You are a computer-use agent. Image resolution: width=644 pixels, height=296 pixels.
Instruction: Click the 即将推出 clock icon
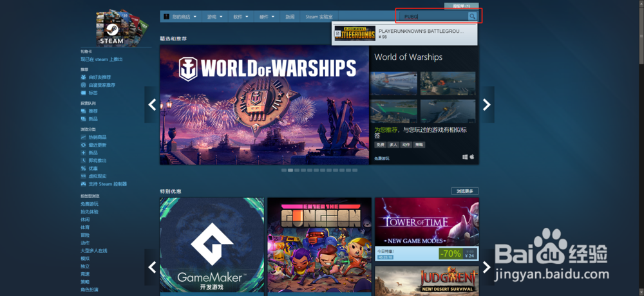[83, 160]
